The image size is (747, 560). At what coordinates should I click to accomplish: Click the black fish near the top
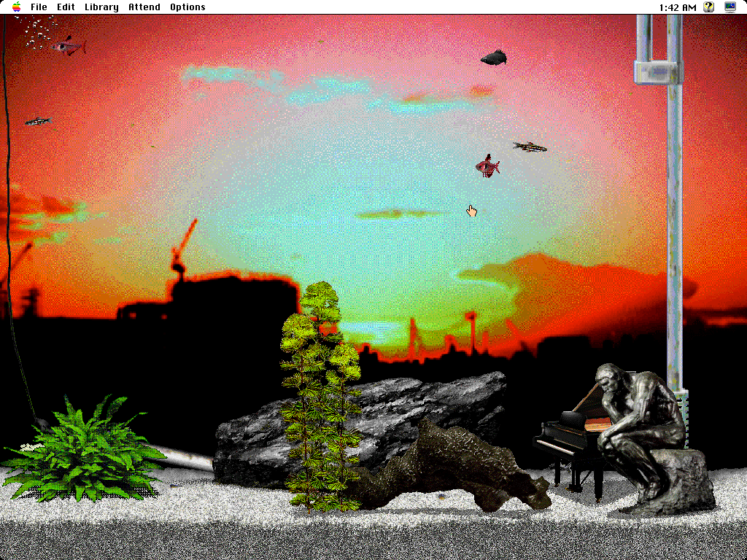[x=494, y=58]
